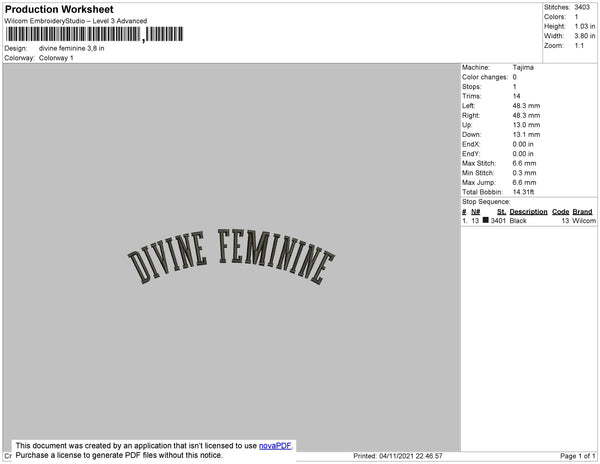Click the 'Stop Sequence:' label
This screenshot has width=600, height=464.
(x=486, y=202)
